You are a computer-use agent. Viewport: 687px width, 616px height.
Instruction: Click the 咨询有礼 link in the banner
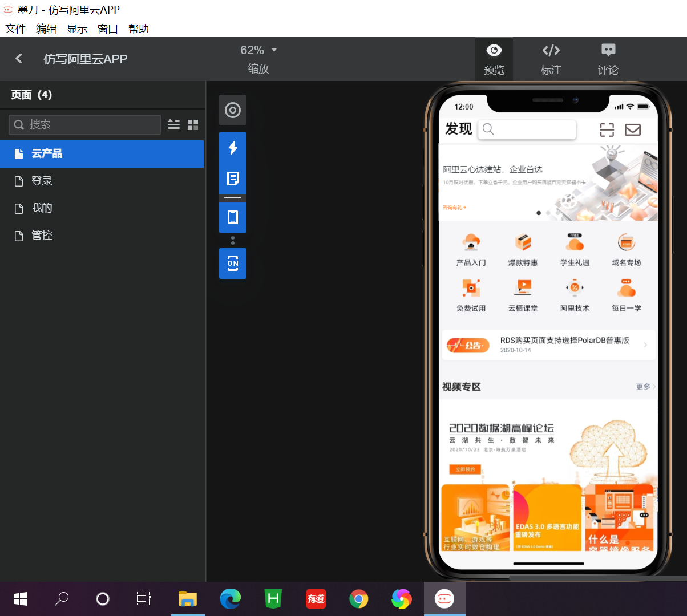tap(455, 206)
